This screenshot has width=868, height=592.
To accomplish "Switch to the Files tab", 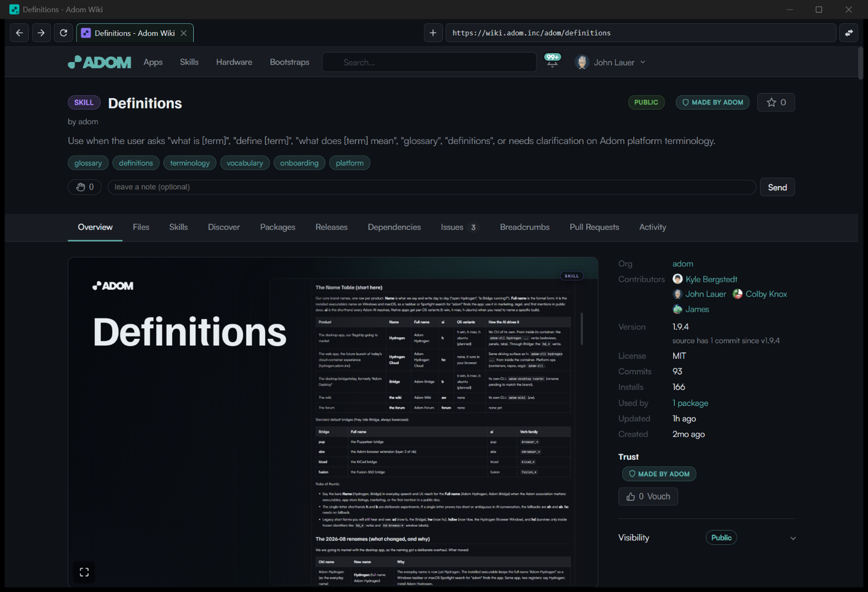I will [x=141, y=227].
